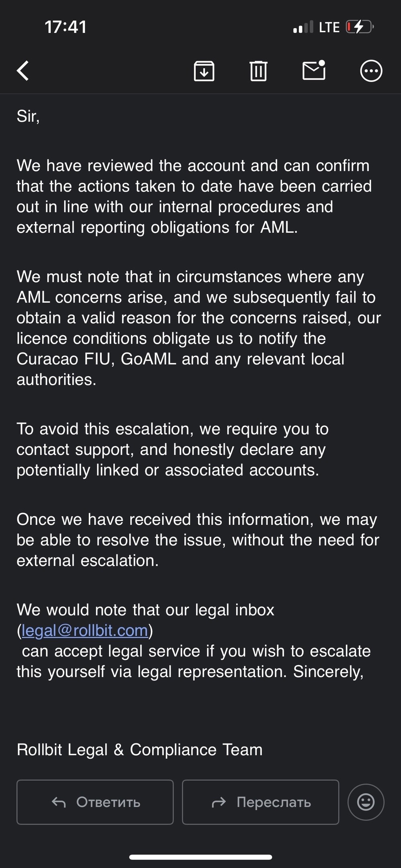Tap the "Sir," greeting line

click(x=28, y=117)
